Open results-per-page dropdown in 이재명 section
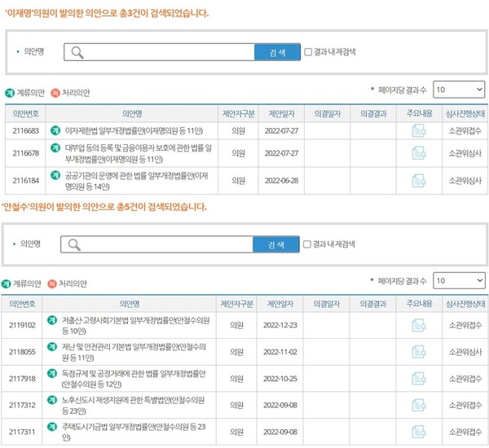Screen dimensions: 489x448 point(459,90)
